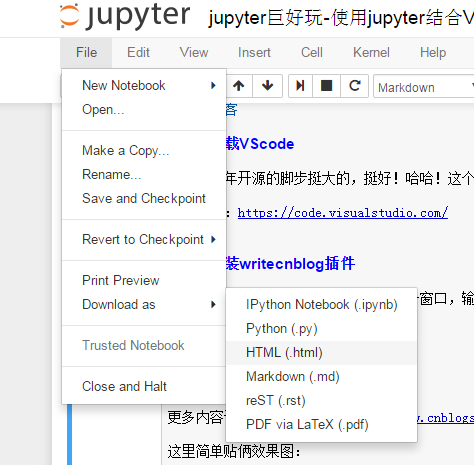
Task: Click the 这里简单贴俩效果图 text line
Action: click(x=234, y=451)
